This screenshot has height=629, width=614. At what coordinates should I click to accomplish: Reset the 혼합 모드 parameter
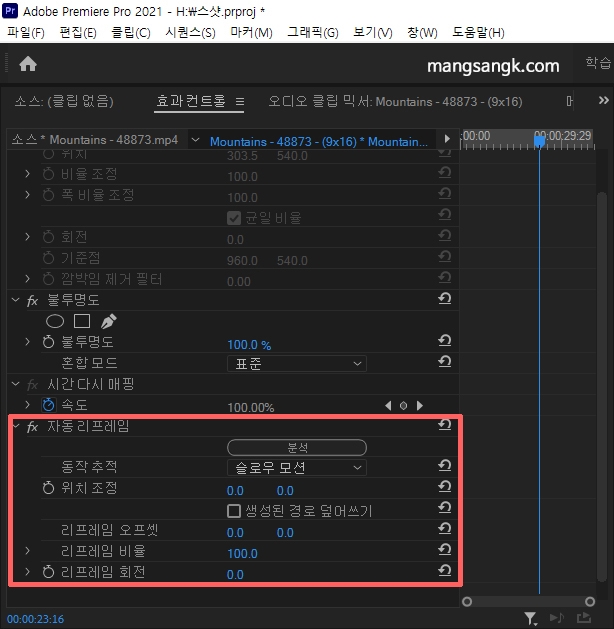[x=444, y=361]
